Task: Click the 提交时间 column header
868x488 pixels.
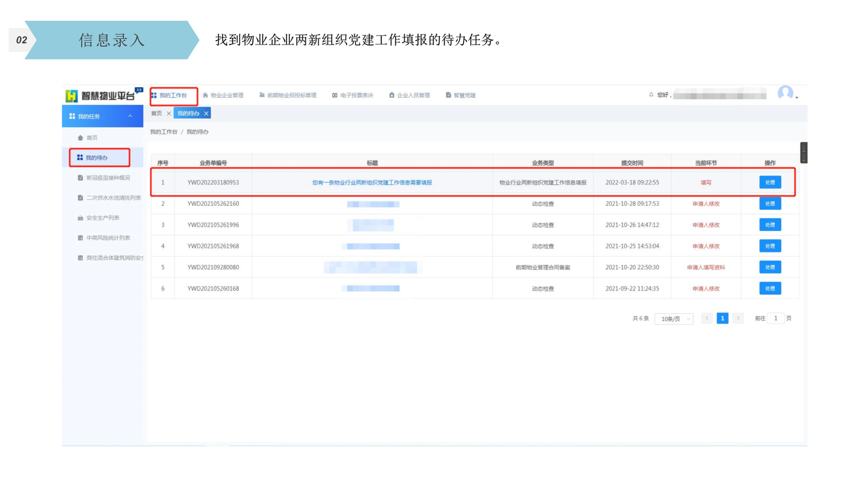Action: tap(632, 163)
